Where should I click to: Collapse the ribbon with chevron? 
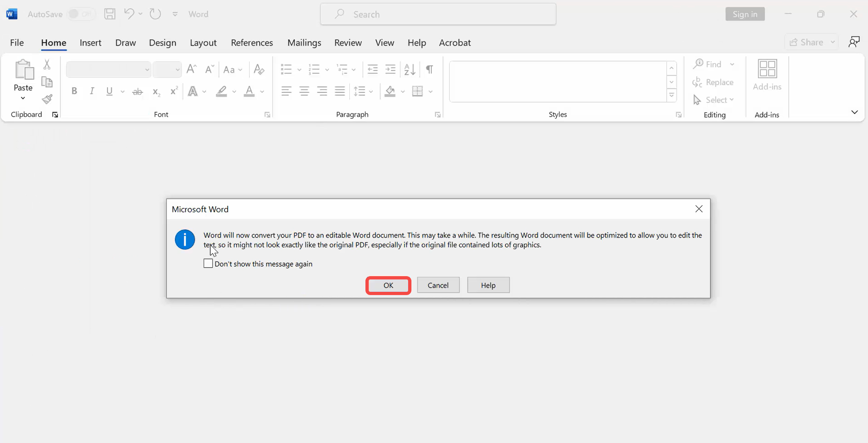click(x=854, y=112)
